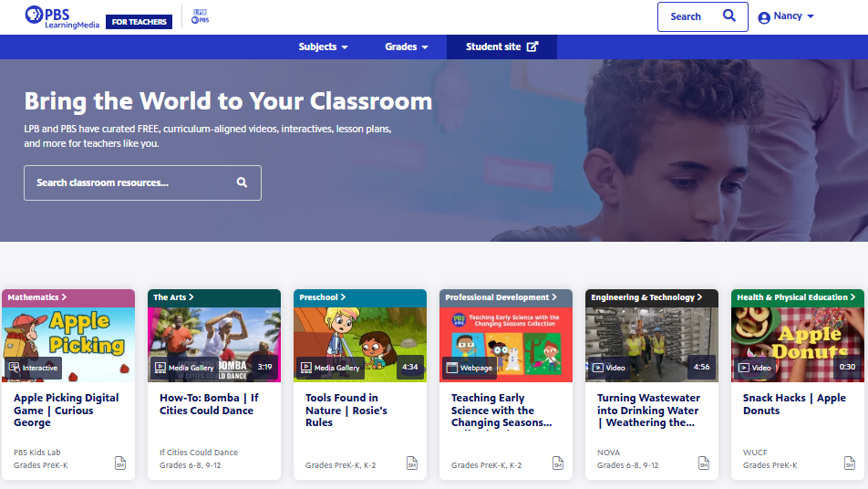Click the PBS LearningMedia logo

(x=60, y=16)
